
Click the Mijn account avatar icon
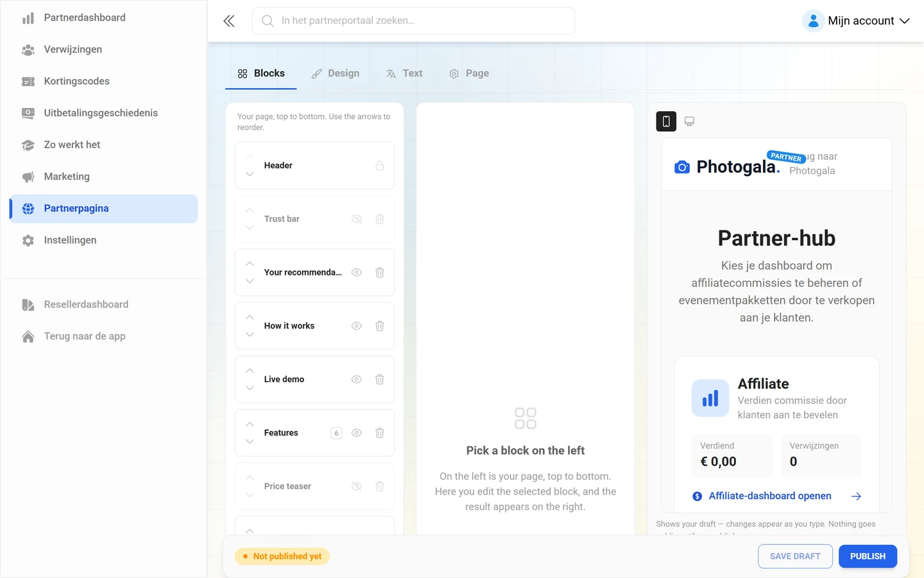pos(813,21)
